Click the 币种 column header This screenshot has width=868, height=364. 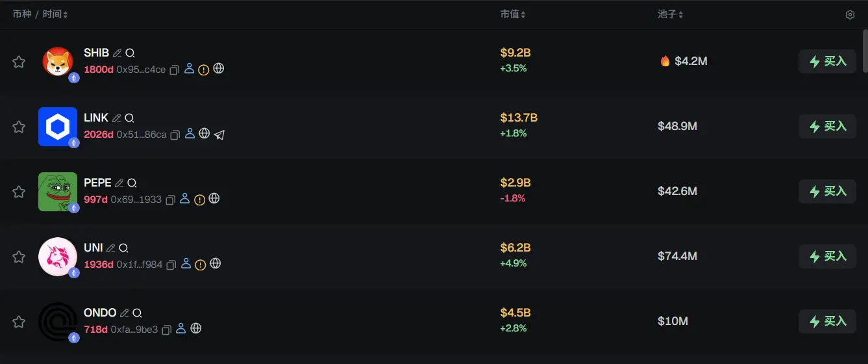(21, 14)
